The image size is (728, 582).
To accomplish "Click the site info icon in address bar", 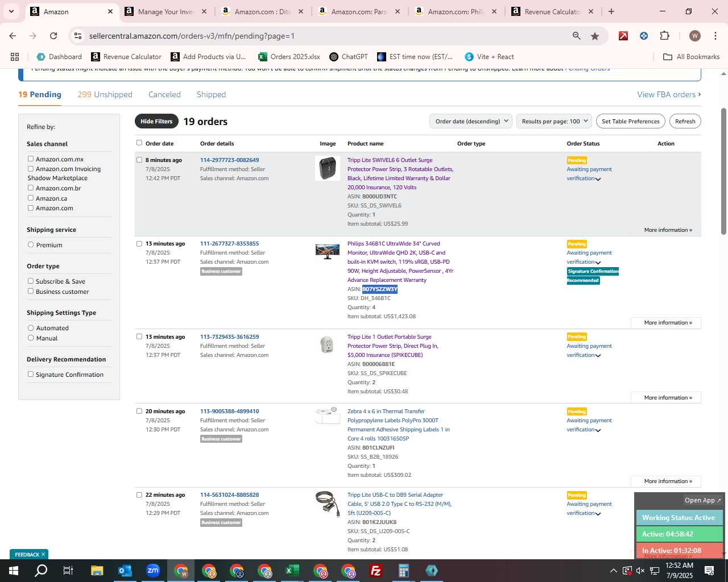I will point(78,36).
